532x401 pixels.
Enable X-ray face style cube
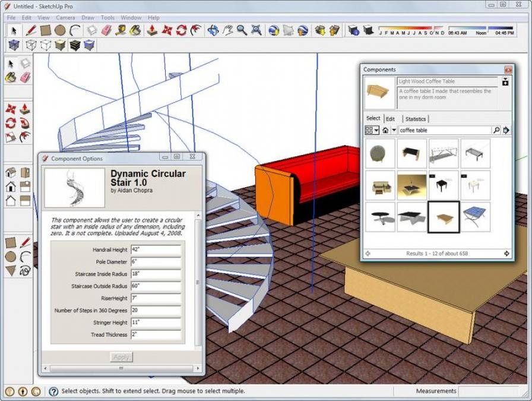[x=14, y=45]
